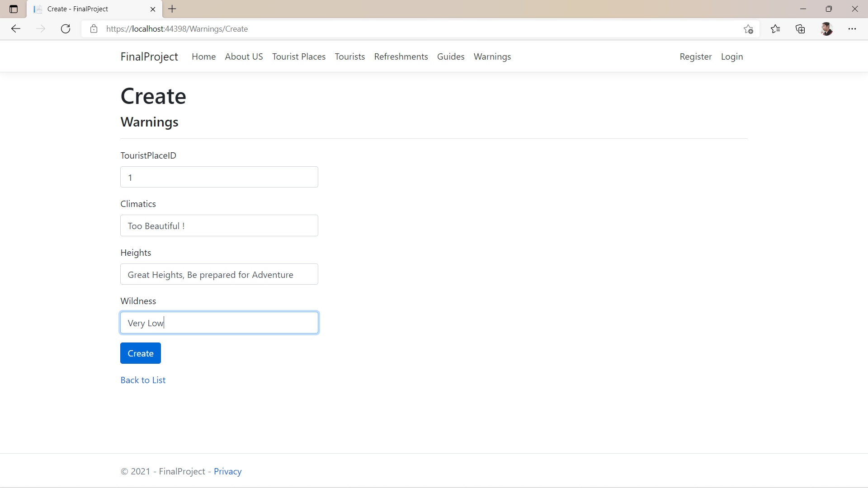The height and width of the screenshot is (488, 868).
Task: Open the Favorites bar icon
Action: [x=775, y=28]
